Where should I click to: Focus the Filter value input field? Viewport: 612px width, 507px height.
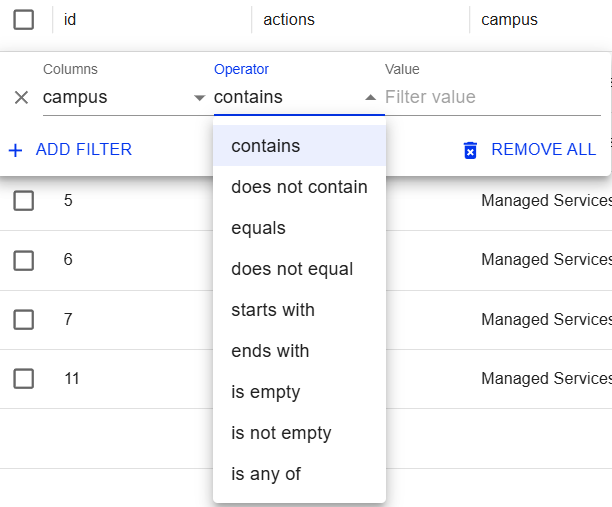point(492,97)
